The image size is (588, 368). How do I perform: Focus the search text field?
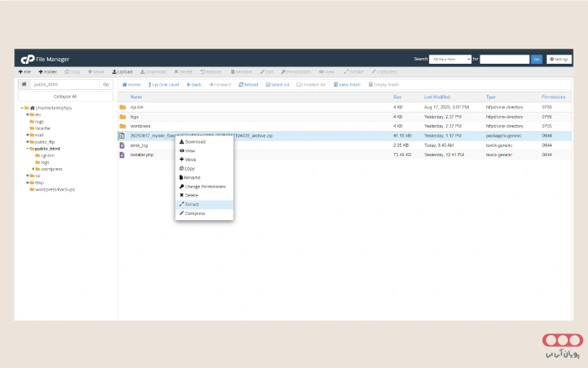[504, 60]
